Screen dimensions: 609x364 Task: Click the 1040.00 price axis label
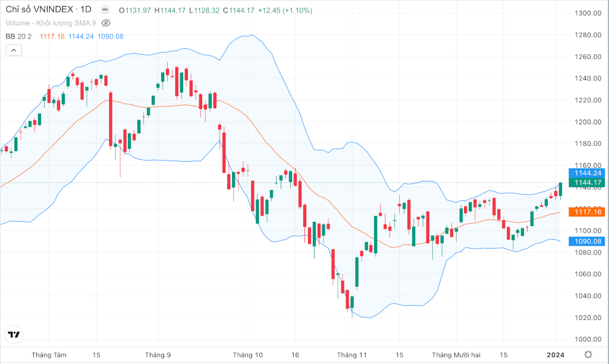point(588,296)
